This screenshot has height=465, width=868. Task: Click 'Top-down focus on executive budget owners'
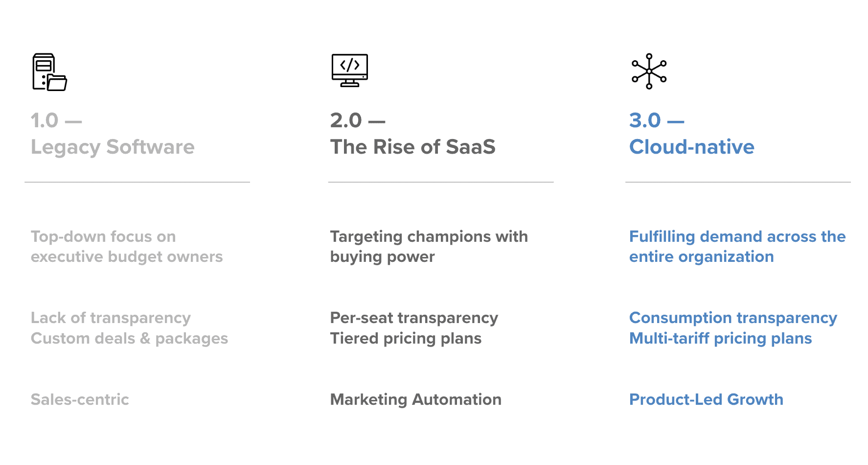pyautogui.click(x=126, y=247)
